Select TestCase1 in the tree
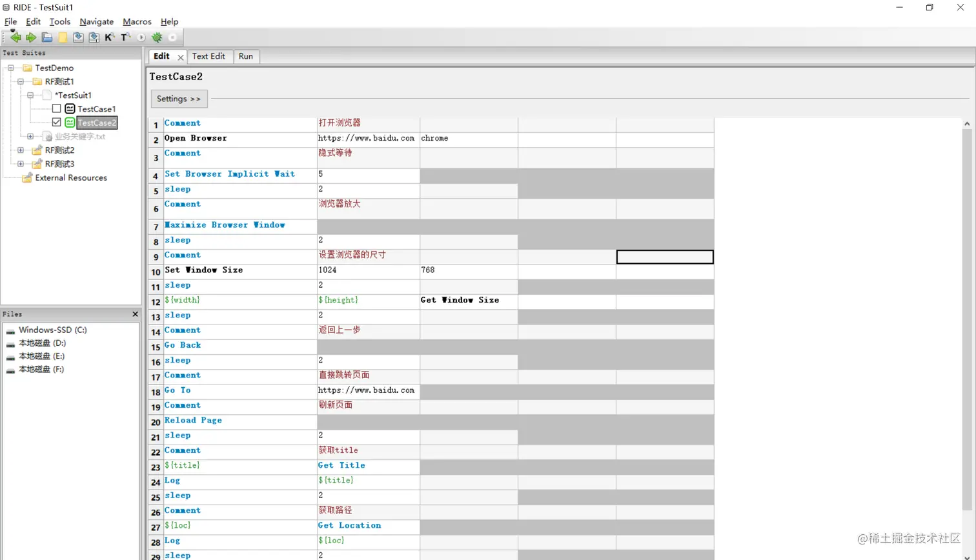The width and height of the screenshot is (976, 560). coord(97,109)
